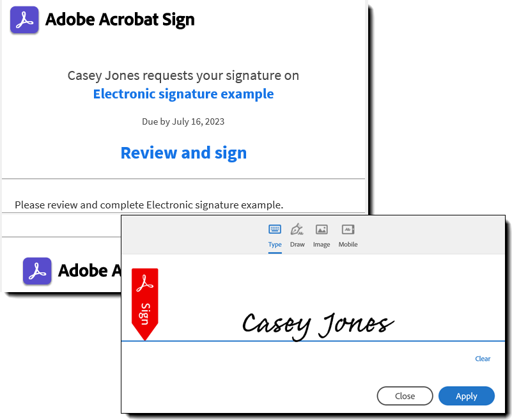This screenshot has height=420, width=512.
Task: Click the keyboard icon above Type label
Action: point(275,228)
